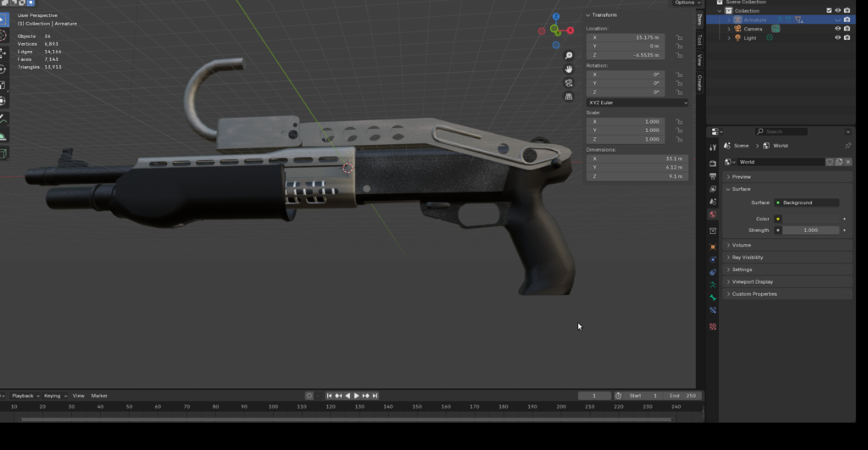Image resolution: width=868 pixels, height=450 pixels.
Task: Select the Add Cube tool
Action: [x=3, y=154]
